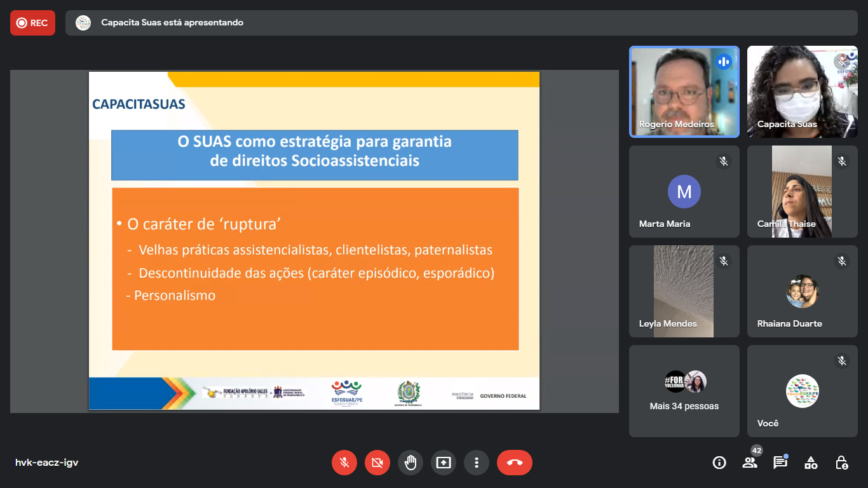The height and width of the screenshot is (488, 868).
Task: Select Rogerio Medeiros video tile
Action: 684,91
